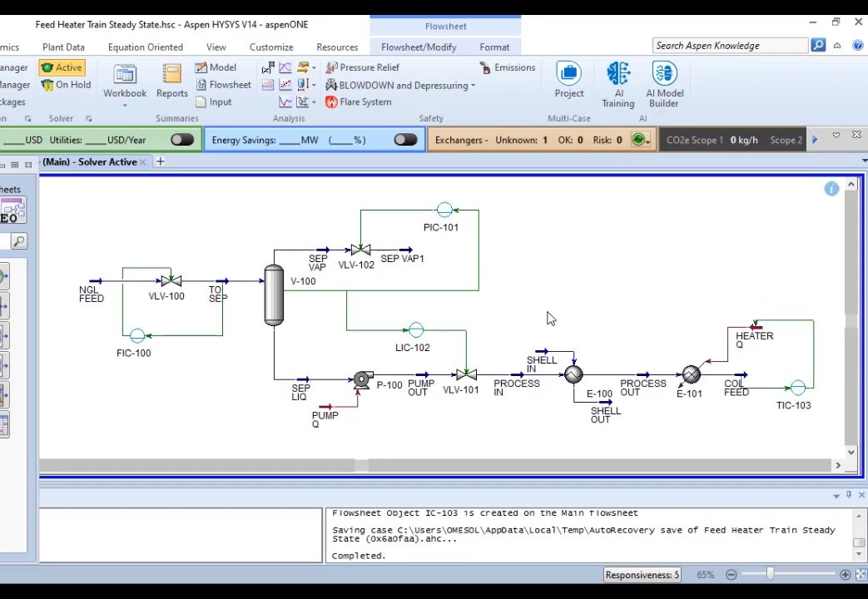Screen dimensions: 868x599
Task: Open the Project Multi-Case tool
Action: point(568,81)
